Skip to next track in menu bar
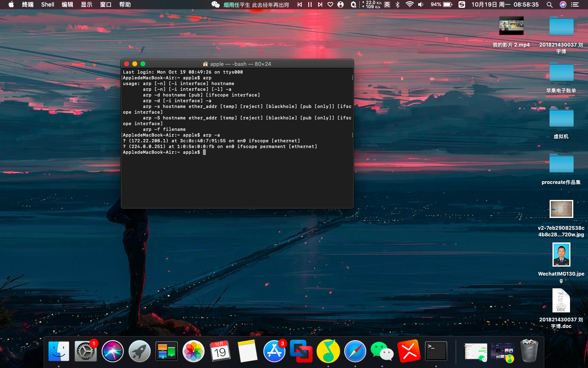The image size is (588, 368). [320, 4]
